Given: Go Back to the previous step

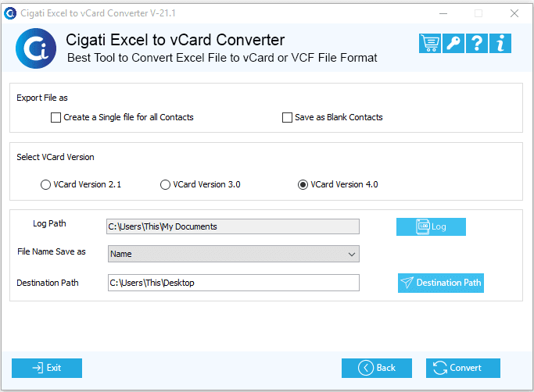Looking at the screenshot, I should point(377,368).
